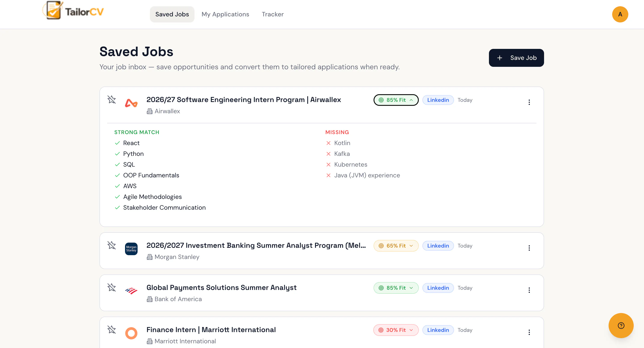Expand 85% Fit for Bank of America
This screenshot has width=644, height=348.
pyautogui.click(x=396, y=288)
